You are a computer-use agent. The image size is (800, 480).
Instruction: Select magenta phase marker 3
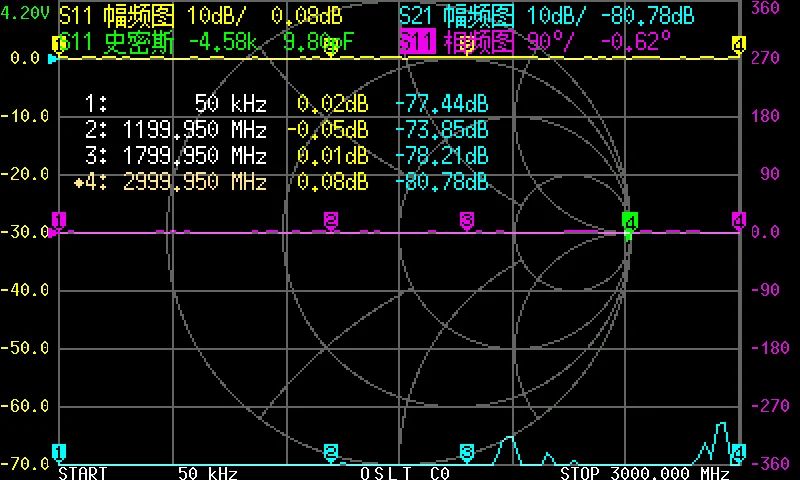(x=467, y=221)
